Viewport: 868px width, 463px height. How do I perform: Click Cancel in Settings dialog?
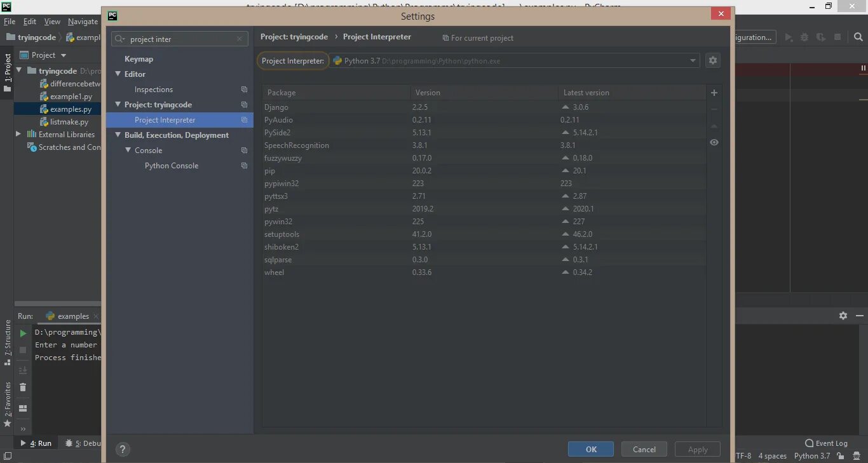(x=644, y=449)
